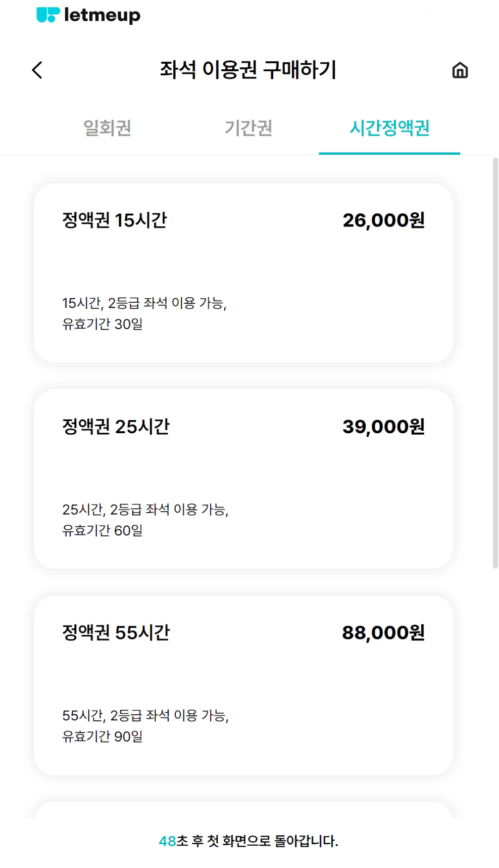This screenshot has height=868, width=499.
Task: Tap the home icon in the header
Action: pyautogui.click(x=460, y=70)
